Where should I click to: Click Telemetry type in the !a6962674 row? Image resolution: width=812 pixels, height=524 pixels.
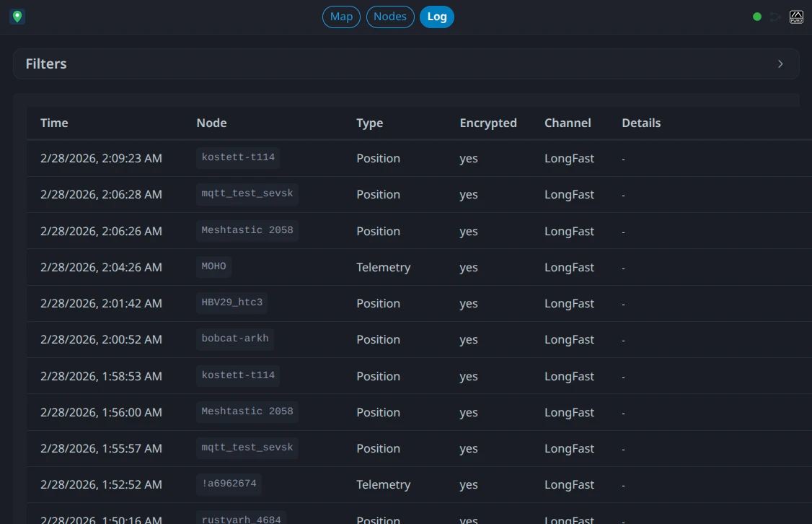pos(383,484)
